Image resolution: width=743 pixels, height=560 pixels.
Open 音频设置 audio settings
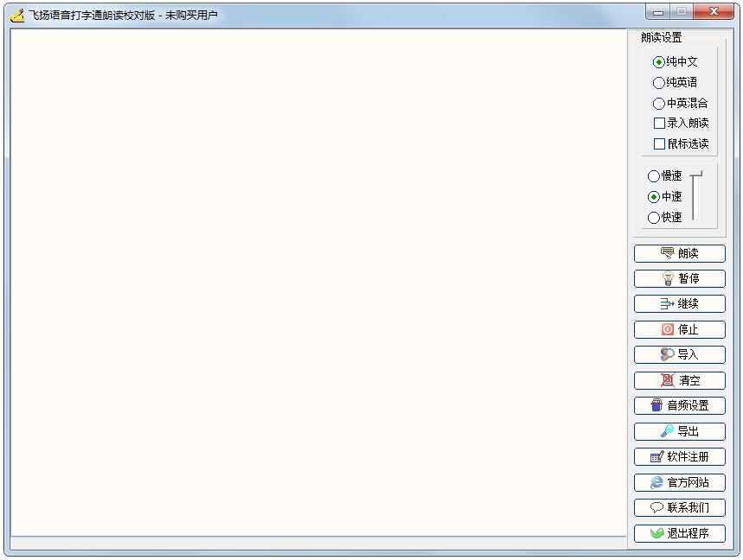pyautogui.click(x=680, y=405)
